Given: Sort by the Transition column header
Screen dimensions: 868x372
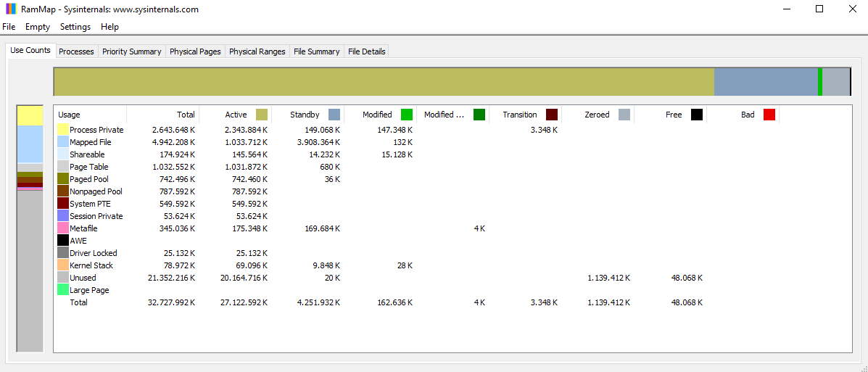Looking at the screenshot, I should pyautogui.click(x=525, y=115).
